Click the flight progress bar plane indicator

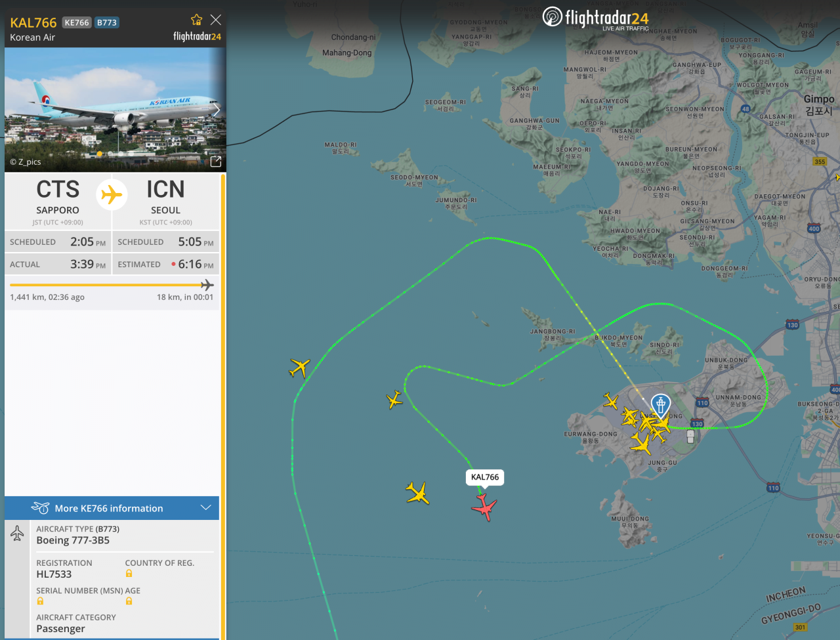[x=207, y=285]
